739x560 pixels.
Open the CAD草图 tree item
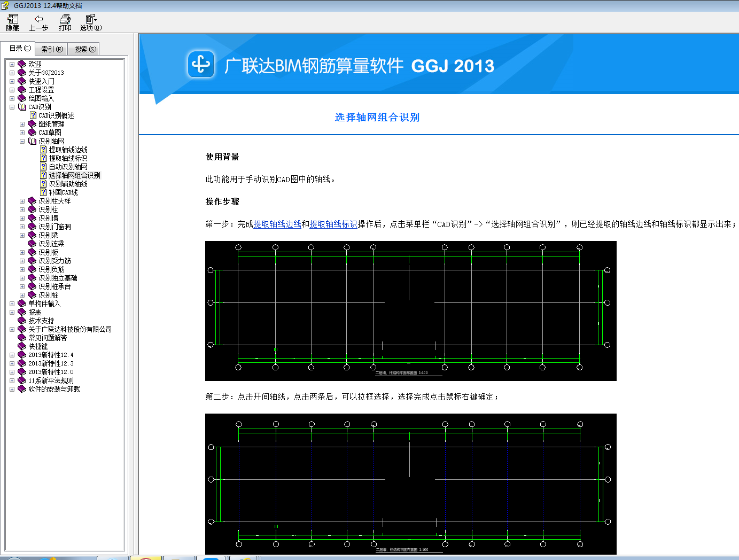(x=50, y=133)
